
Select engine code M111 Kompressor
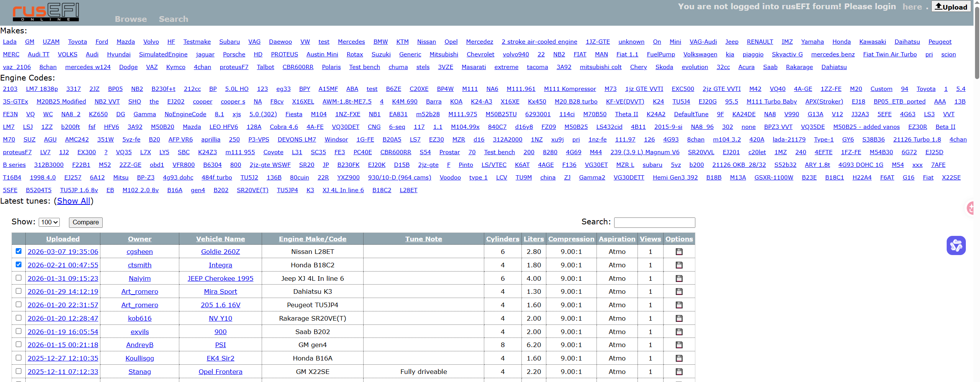[570, 89]
